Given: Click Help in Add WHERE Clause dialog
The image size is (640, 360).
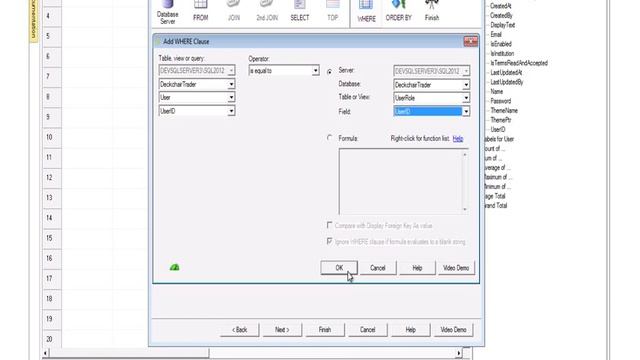Looking at the screenshot, I should point(417,268).
